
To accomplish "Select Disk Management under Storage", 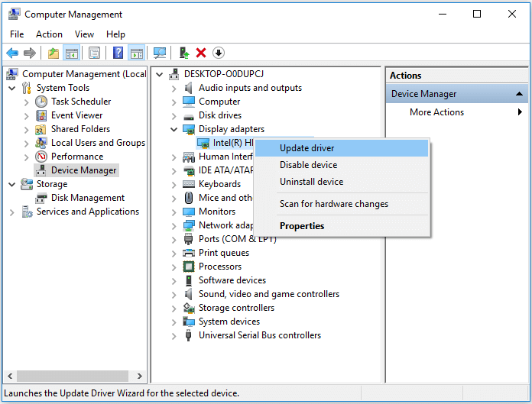I will pyautogui.click(x=87, y=198).
